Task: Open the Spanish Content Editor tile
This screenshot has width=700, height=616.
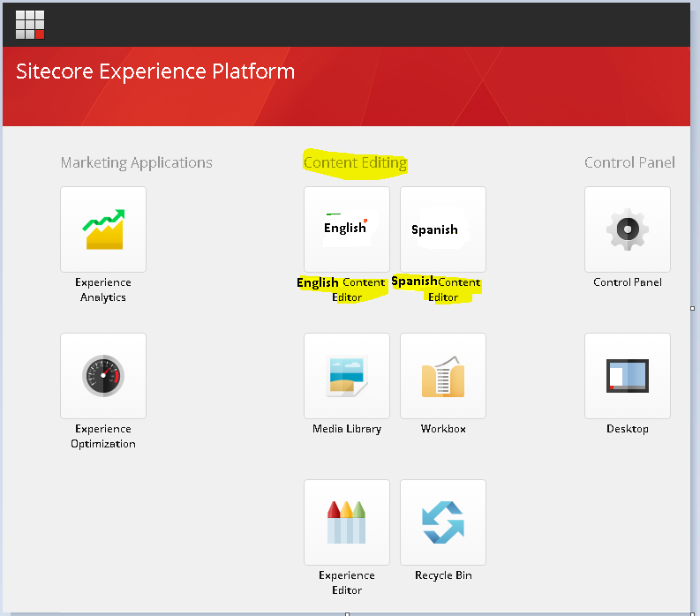Action: click(443, 229)
